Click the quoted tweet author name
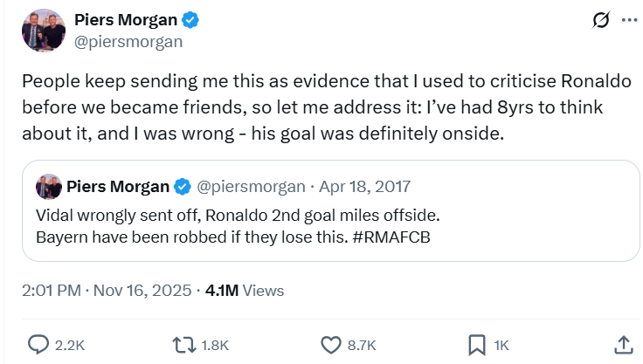This screenshot has height=364, width=643. point(117,186)
